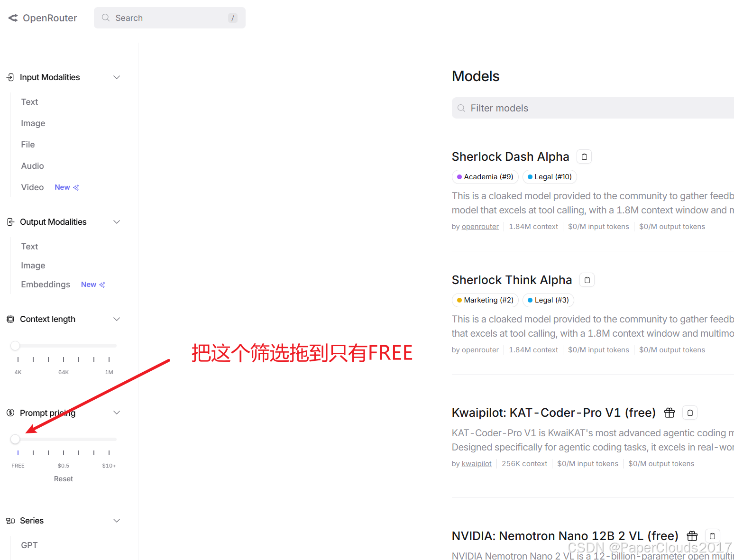This screenshot has width=734, height=560.
Task: Open Kwaipilot KAT-Coder-Pro V1 model page
Action: 553,413
